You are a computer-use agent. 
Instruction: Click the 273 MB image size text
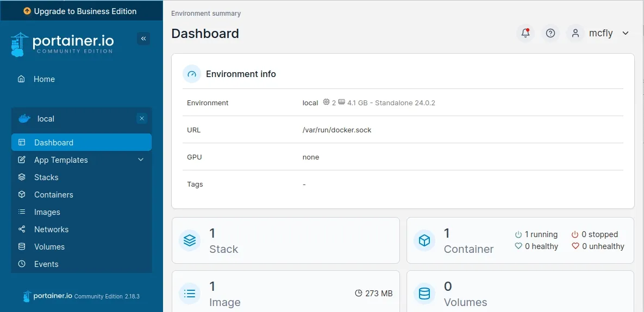click(378, 294)
